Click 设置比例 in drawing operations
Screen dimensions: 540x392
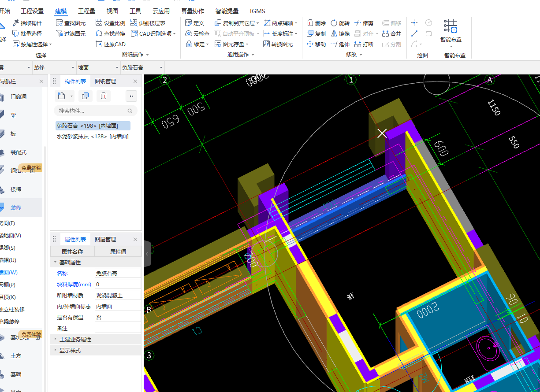pos(111,23)
